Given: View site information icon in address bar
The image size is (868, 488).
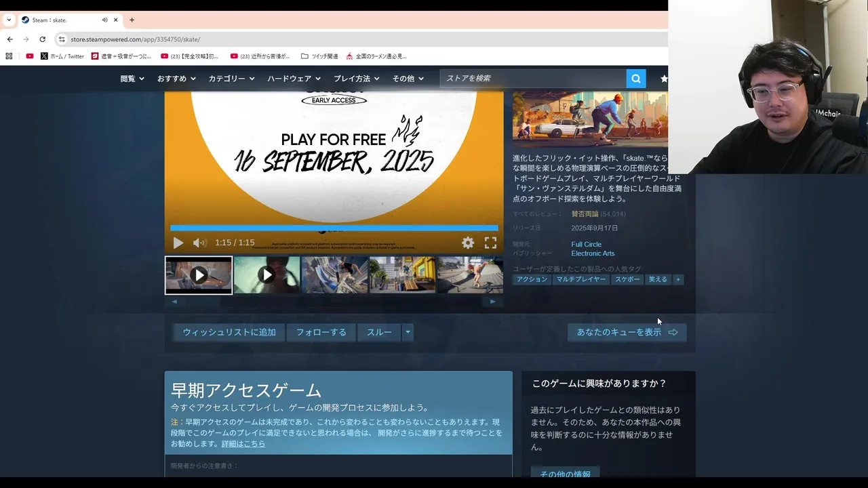Looking at the screenshot, I should [x=62, y=39].
